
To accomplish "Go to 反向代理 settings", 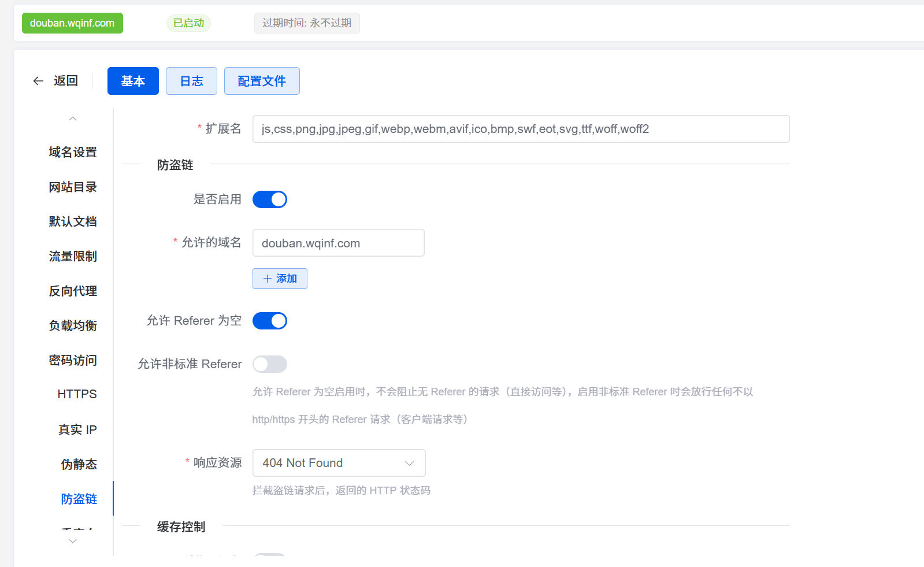I will 73,291.
